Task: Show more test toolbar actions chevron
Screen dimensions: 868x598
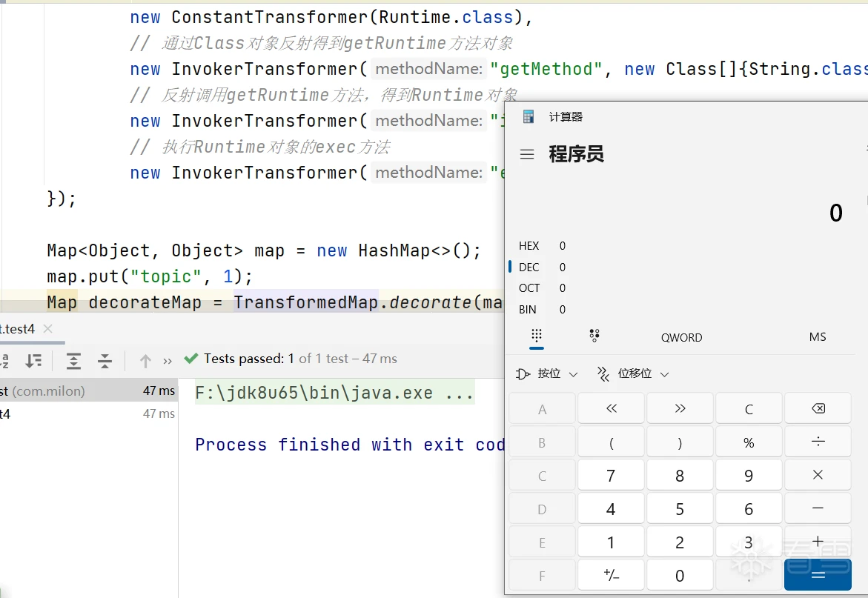Action: (x=168, y=361)
